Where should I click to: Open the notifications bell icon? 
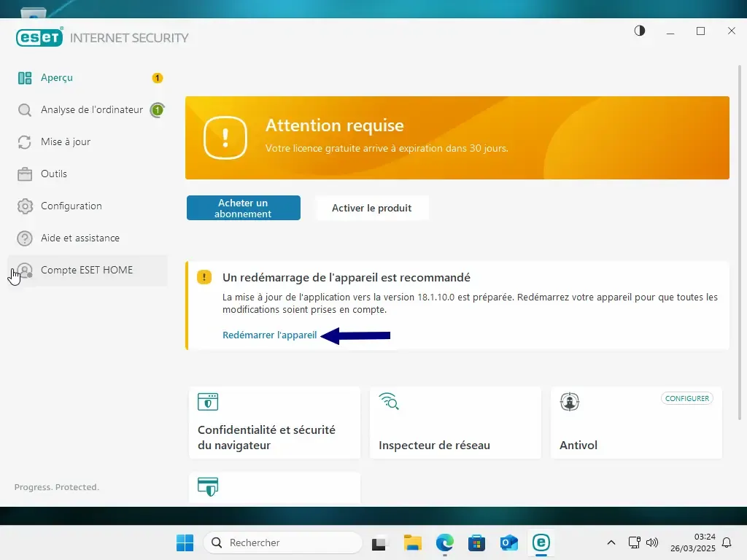[x=727, y=542]
